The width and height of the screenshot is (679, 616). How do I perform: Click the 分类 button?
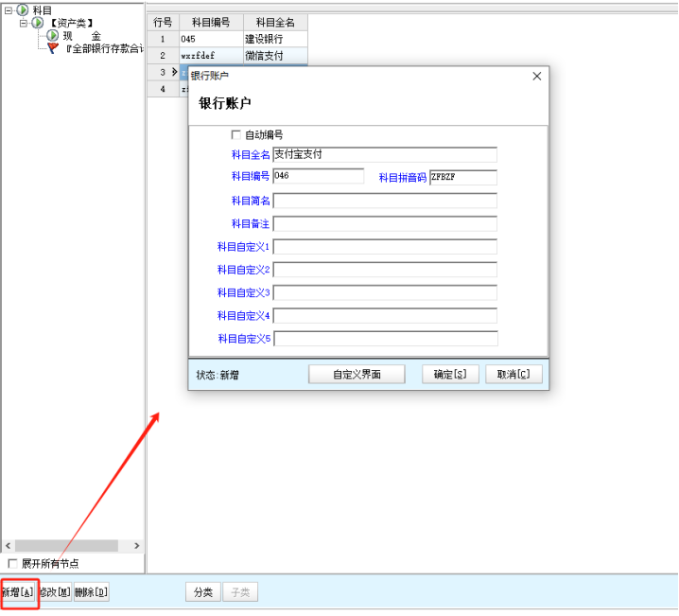pyautogui.click(x=203, y=592)
